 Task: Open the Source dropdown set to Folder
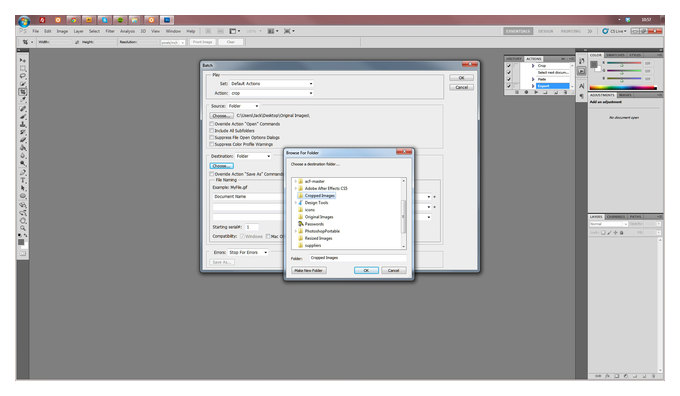(x=243, y=106)
